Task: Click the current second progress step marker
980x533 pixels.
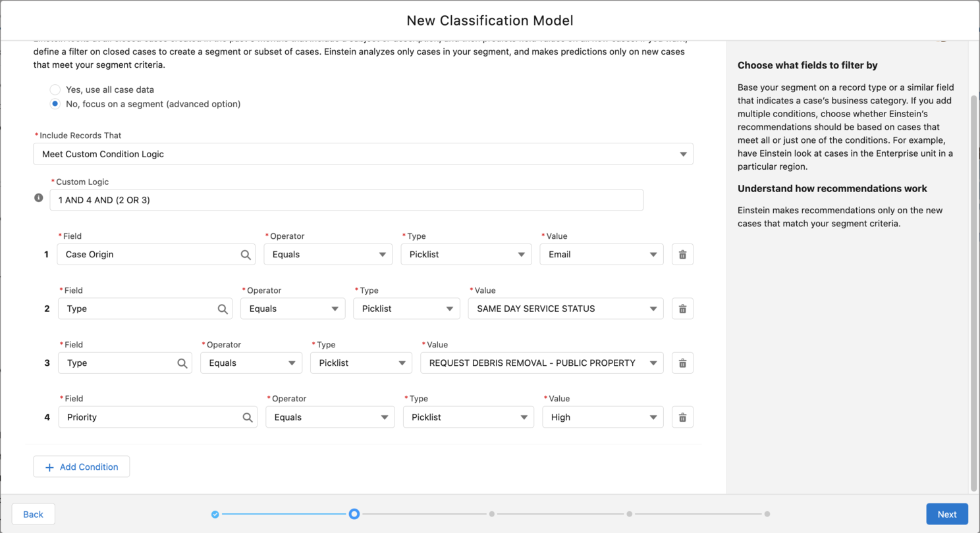Action: 354,514
